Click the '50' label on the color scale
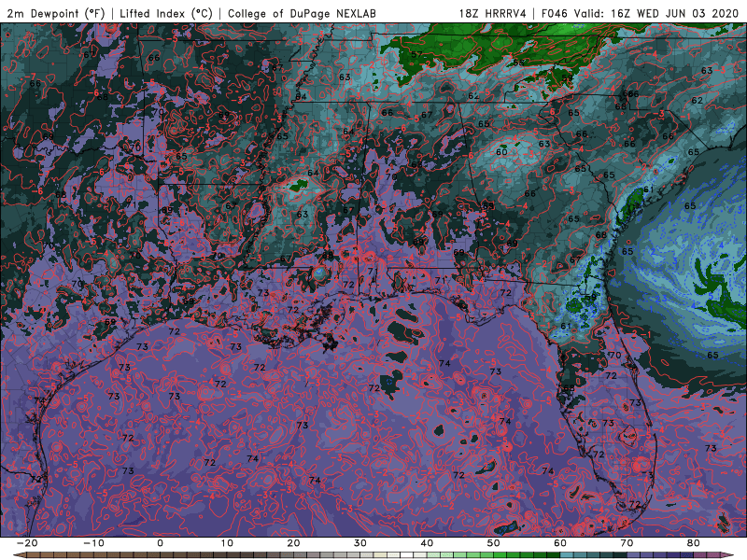Image resolution: width=747 pixels, height=560 pixels. pos(494,543)
